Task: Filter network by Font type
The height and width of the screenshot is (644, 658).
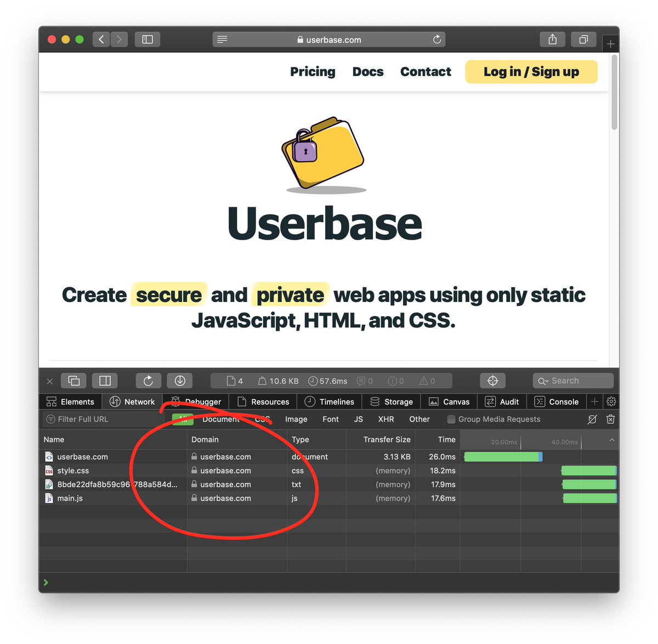Action: (331, 419)
